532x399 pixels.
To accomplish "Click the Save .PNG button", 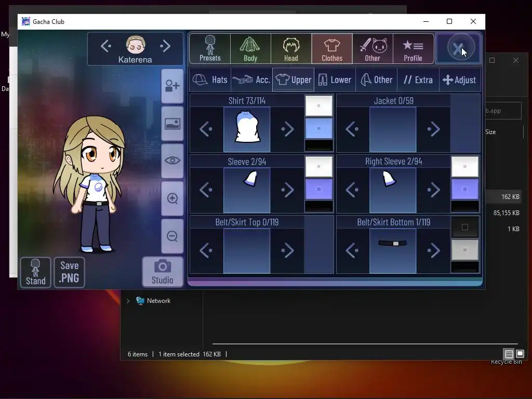I will tap(69, 272).
